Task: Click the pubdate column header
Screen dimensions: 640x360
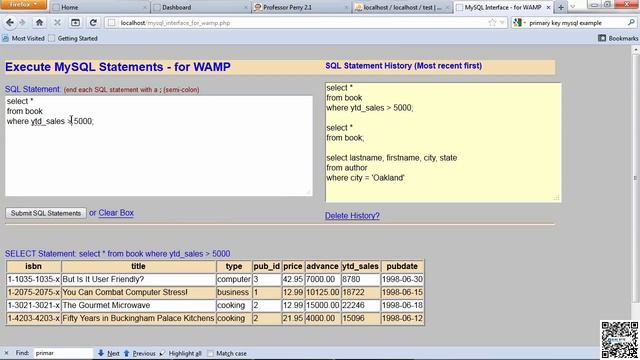Action: pos(402,266)
